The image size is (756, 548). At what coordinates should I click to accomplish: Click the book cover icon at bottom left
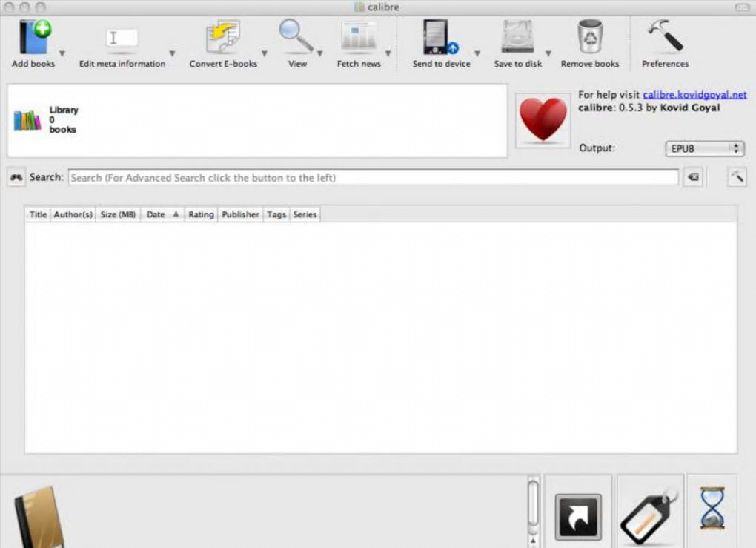point(39,517)
